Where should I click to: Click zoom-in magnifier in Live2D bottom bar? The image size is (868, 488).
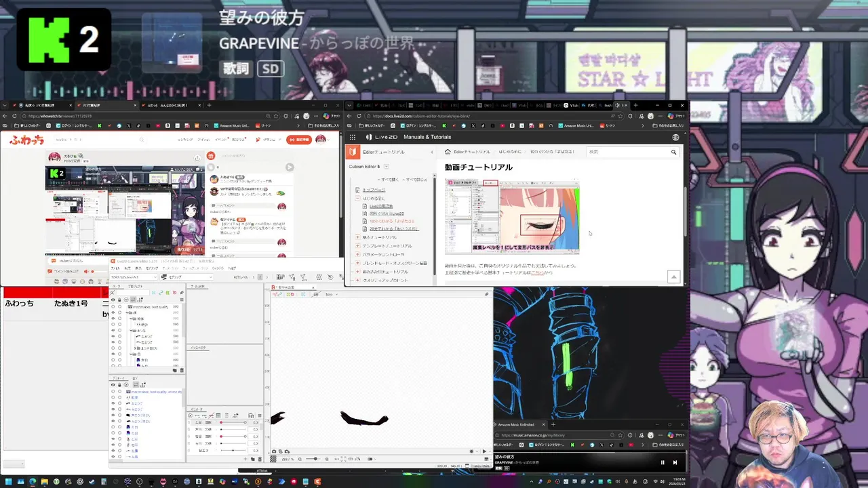click(327, 459)
